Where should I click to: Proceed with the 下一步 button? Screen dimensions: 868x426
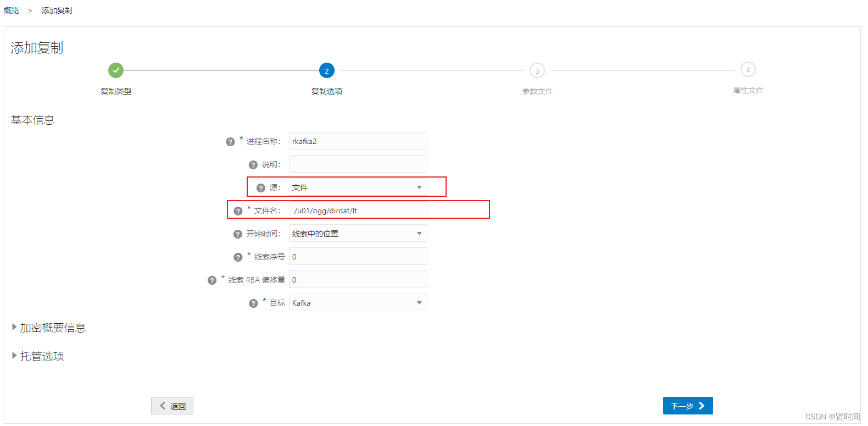pos(688,406)
